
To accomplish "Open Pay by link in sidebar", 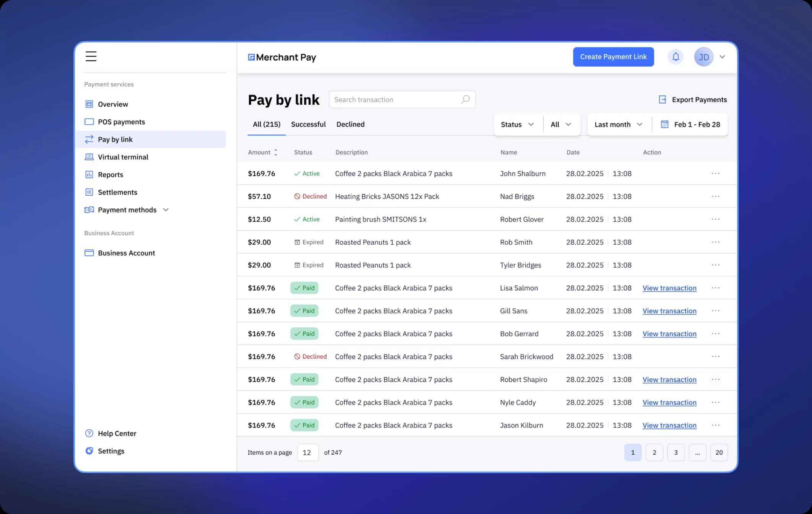I will pos(151,139).
